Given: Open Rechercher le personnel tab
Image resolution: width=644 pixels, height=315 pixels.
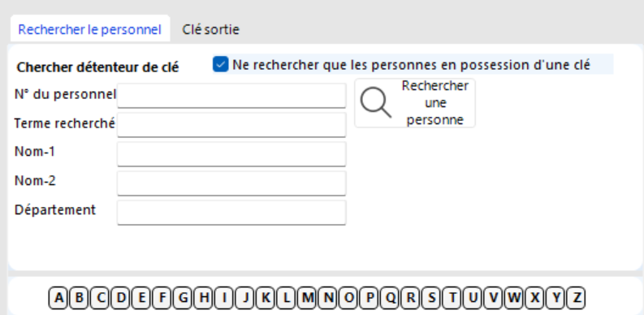Looking at the screenshot, I should coord(89,29).
